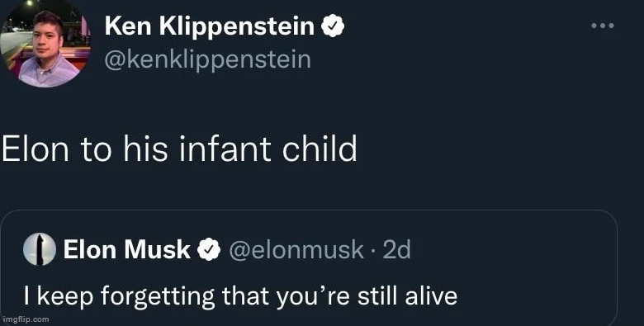The height and width of the screenshot is (326, 644).
Task: Click the word 'Elon' starting Ken's tweet
Action: pyautogui.click(x=36, y=149)
